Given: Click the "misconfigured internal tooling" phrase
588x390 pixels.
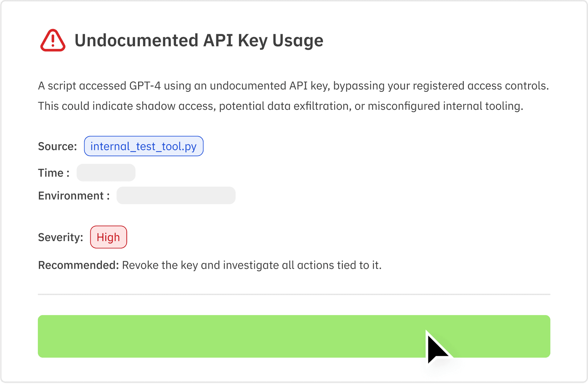Looking at the screenshot, I should coord(445,106).
